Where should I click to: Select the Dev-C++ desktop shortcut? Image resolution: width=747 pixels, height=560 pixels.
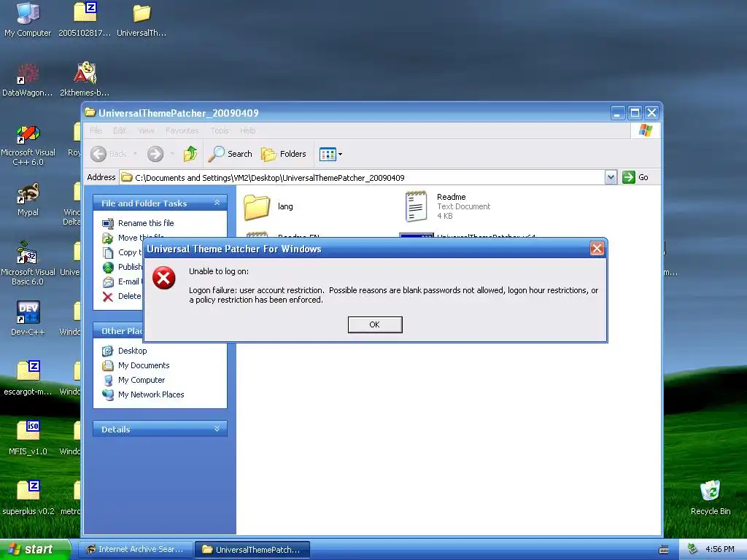[28, 318]
